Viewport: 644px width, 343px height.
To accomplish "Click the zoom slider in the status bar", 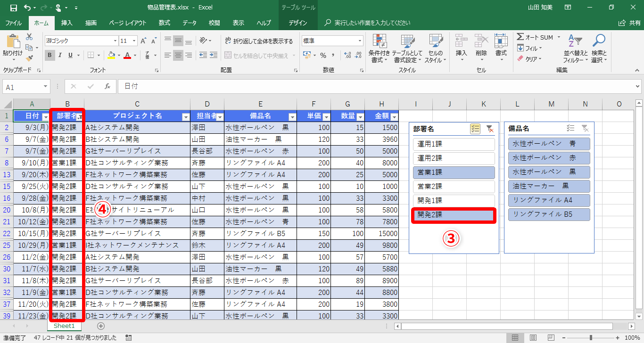I will (x=591, y=338).
